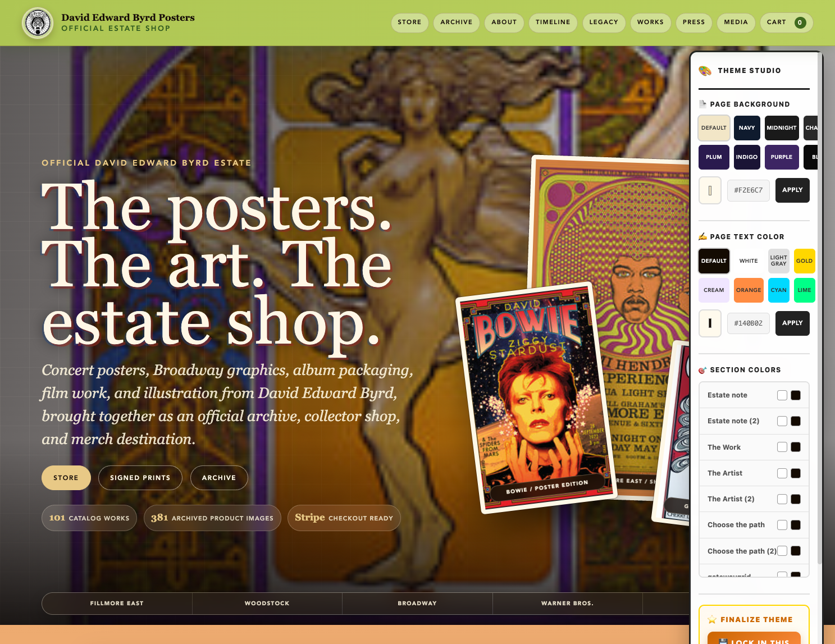The height and width of the screenshot is (644, 835).
Task: Apply the #F2E6C7 page background color
Action: click(792, 190)
